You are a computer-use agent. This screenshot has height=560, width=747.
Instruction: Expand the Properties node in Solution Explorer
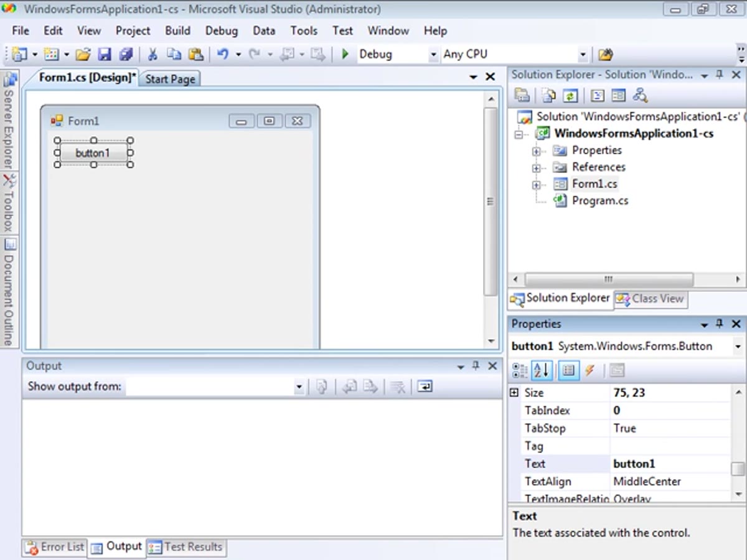536,151
